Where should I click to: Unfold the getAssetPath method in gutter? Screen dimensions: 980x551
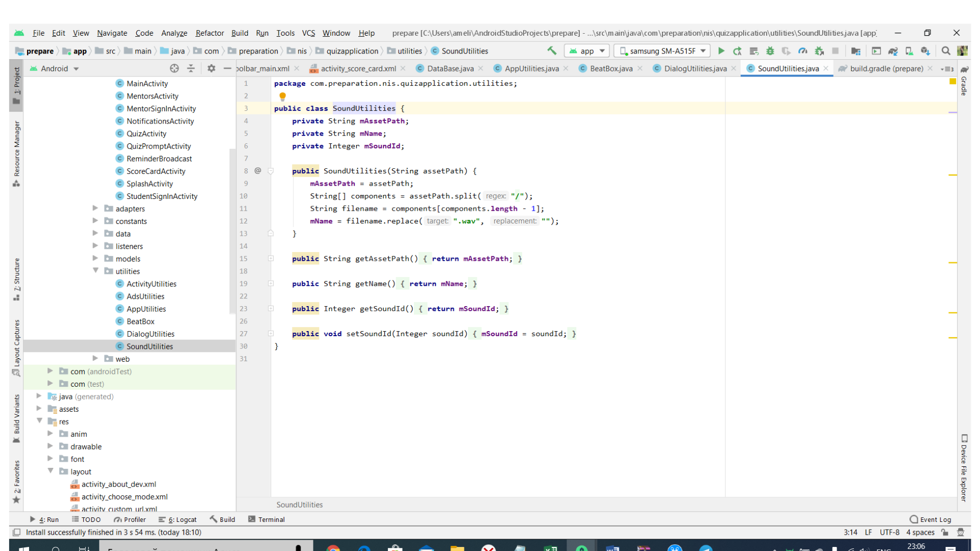tap(271, 259)
